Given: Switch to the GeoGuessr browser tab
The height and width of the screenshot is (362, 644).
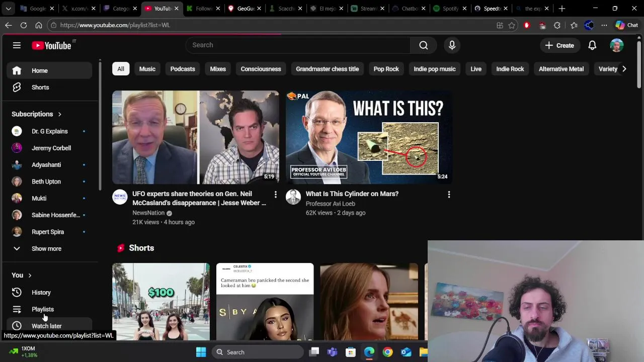Looking at the screenshot, I should coord(245,9).
